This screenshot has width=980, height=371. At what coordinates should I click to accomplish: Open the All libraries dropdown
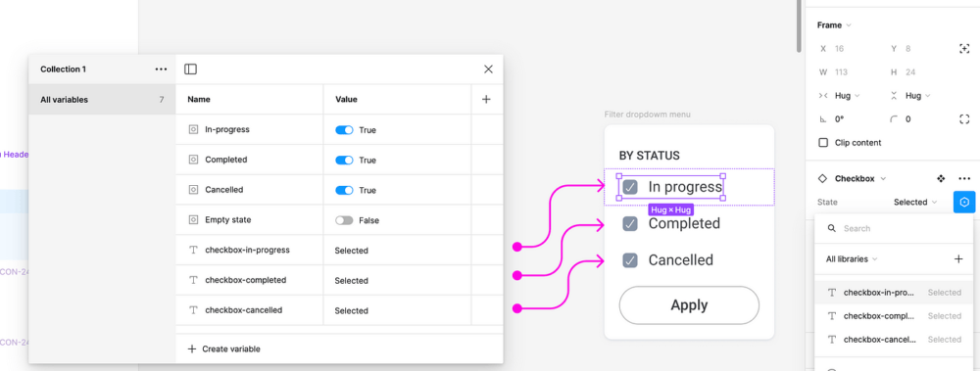click(852, 258)
